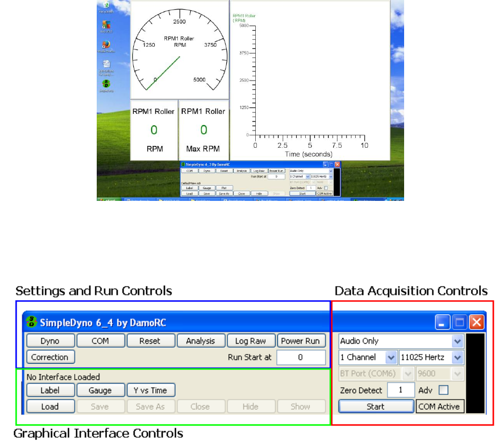Open the instructions document desktop icon
Viewport: 503px width, 448px height.
click(106, 64)
